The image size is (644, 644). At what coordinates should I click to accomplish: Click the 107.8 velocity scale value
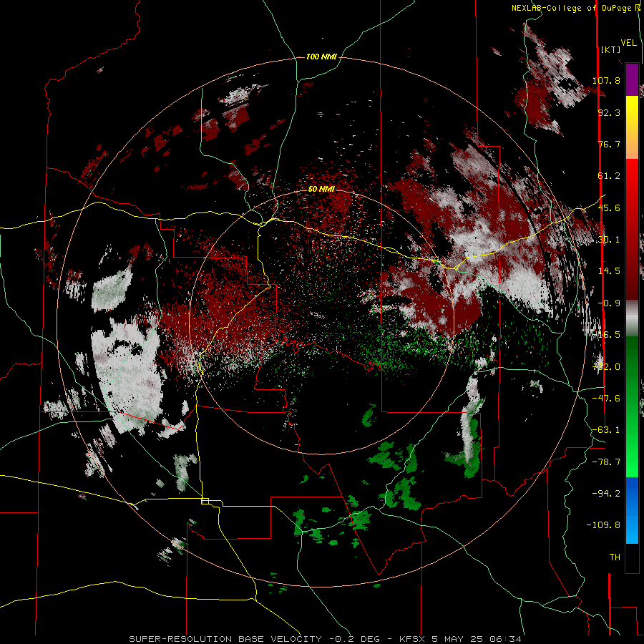pyautogui.click(x=606, y=80)
